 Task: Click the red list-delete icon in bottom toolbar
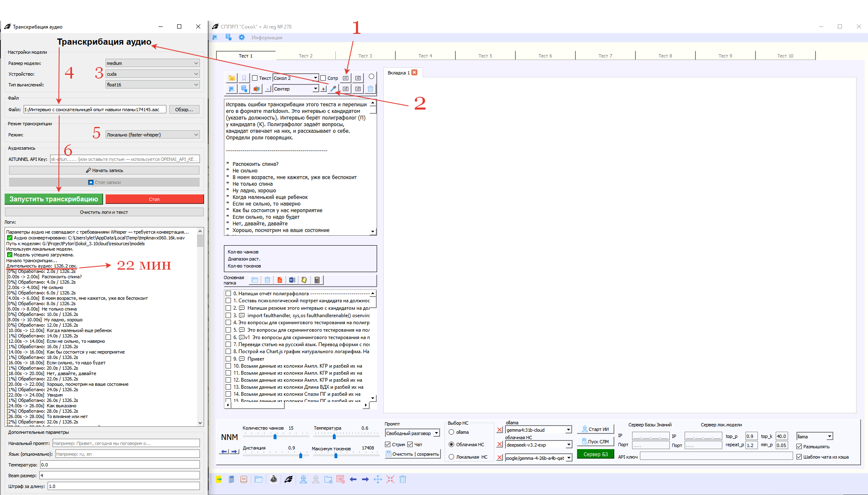(x=341, y=479)
